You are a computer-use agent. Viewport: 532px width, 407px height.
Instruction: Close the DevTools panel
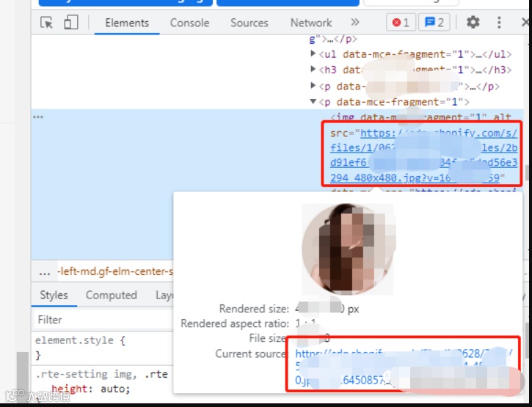click(x=526, y=23)
